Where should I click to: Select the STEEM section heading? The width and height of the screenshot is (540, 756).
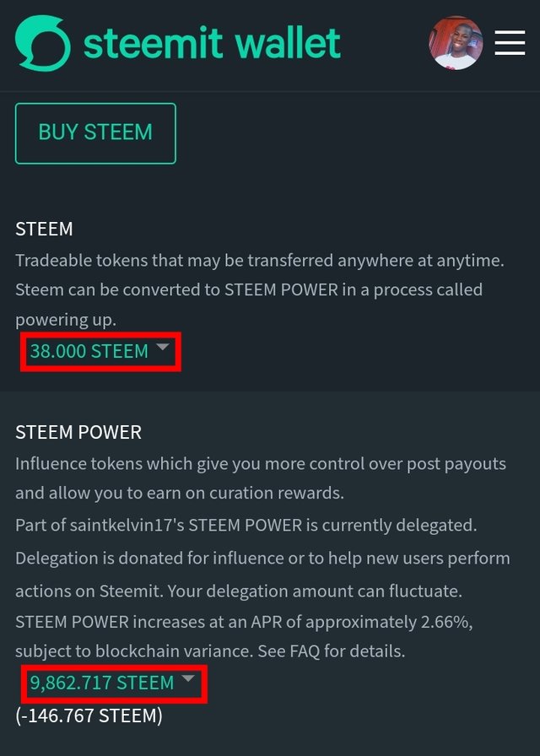pos(44,229)
